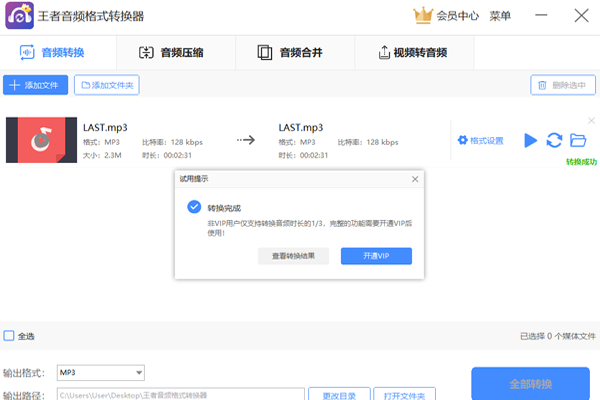Toggle the Select All checkbox
Screen dimensions: 600x400
click(x=9, y=336)
